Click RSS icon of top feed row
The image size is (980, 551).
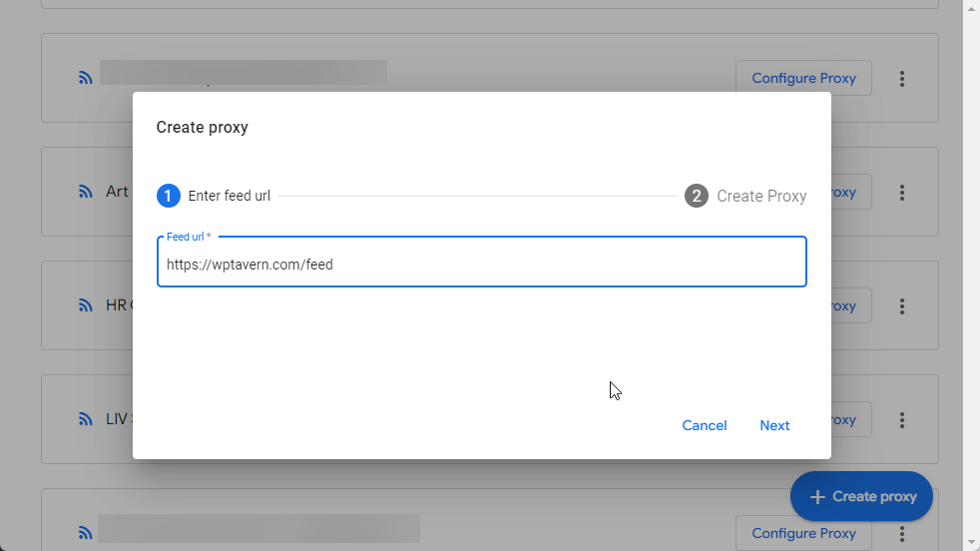(x=86, y=78)
